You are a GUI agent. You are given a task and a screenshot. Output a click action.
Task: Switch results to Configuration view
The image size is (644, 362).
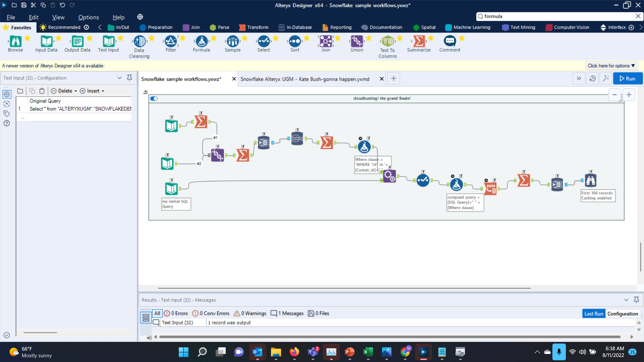[x=623, y=314]
